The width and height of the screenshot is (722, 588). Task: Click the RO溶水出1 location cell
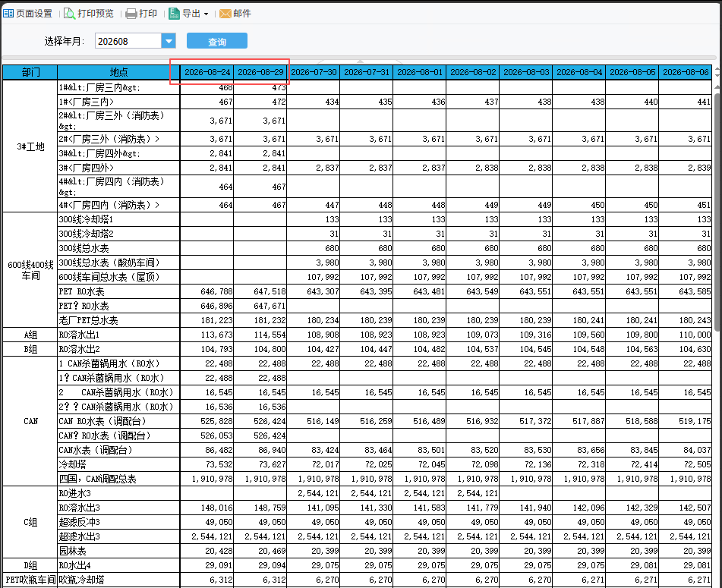click(118, 335)
